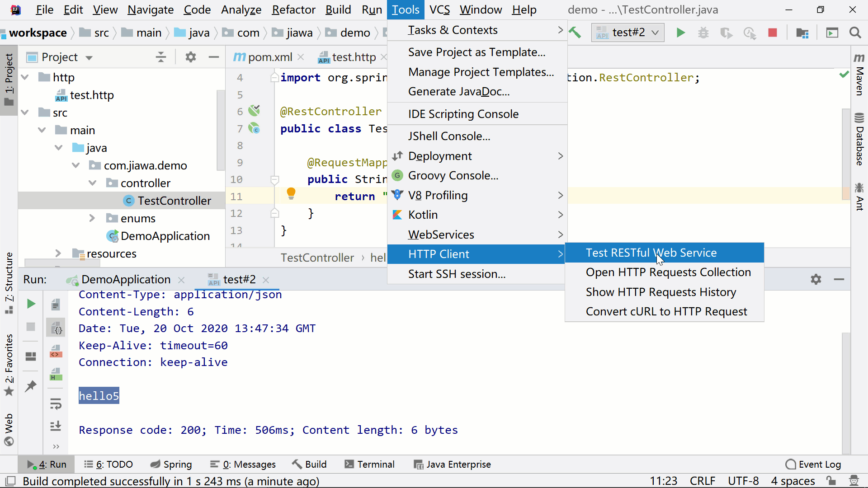
Task: Stop the running process red square
Action: (773, 33)
